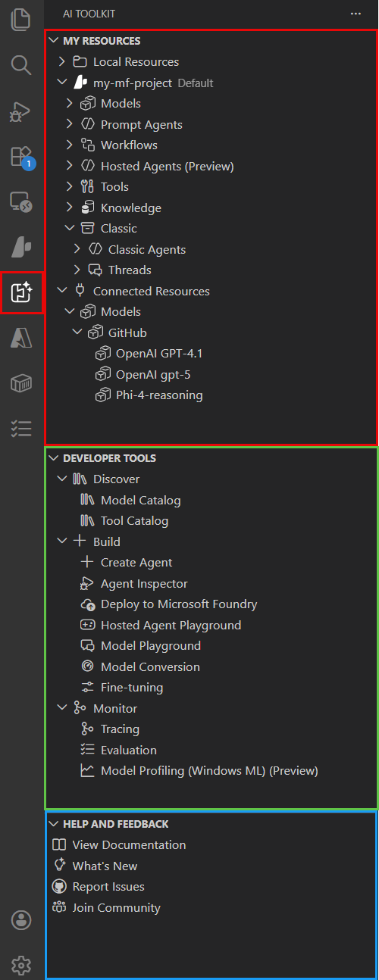Collapse the my-mf-project node
This screenshot has height=980, width=379.
[x=62, y=83]
